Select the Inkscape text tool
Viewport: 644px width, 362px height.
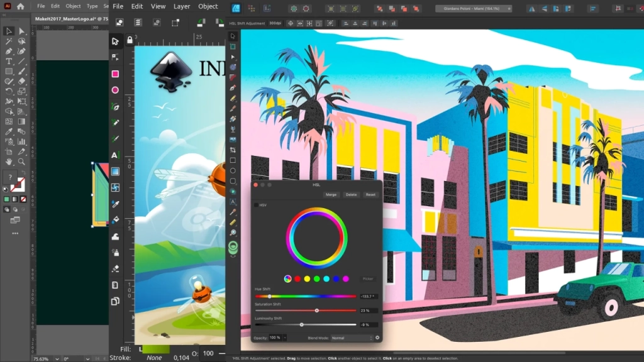click(x=115, y=155)
